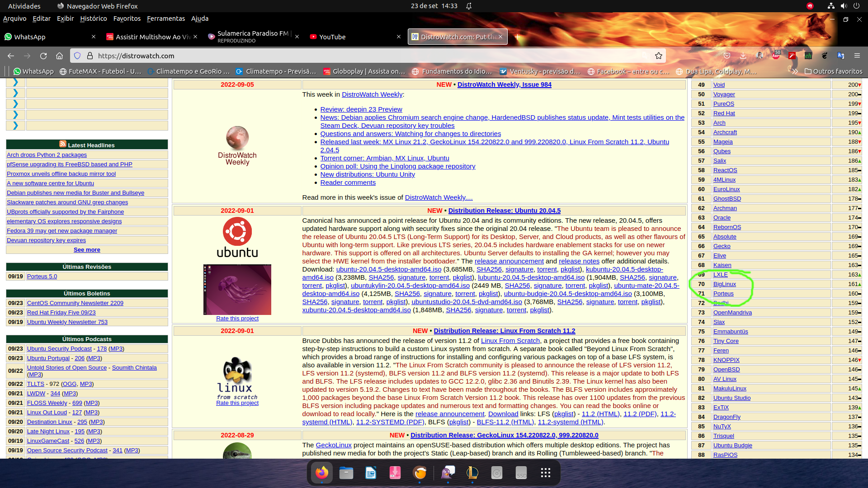Viewport: 868px width, 488px height.
Task: Open the pink installer app in dock
Action: pos(395,473)
